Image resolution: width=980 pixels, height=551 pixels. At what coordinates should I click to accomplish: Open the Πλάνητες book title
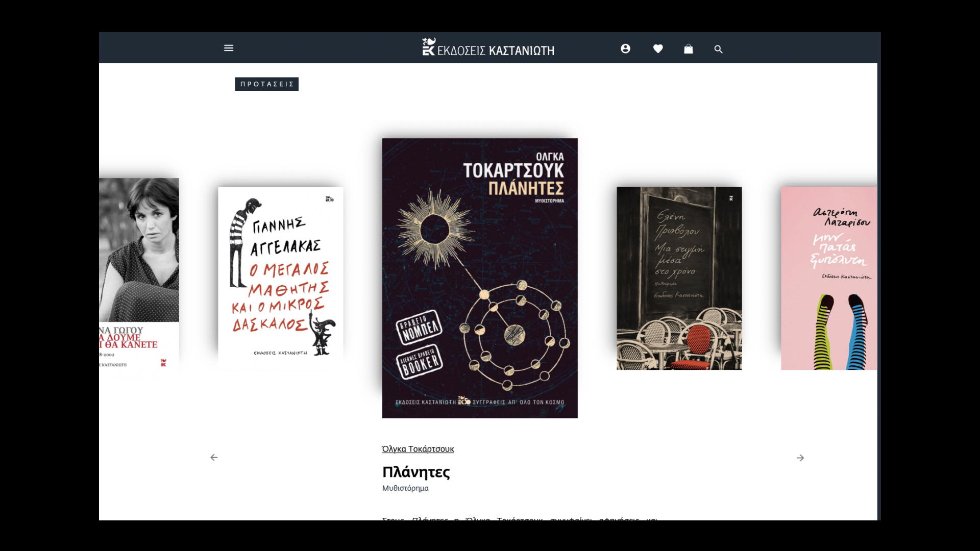(x=416, y=472)
